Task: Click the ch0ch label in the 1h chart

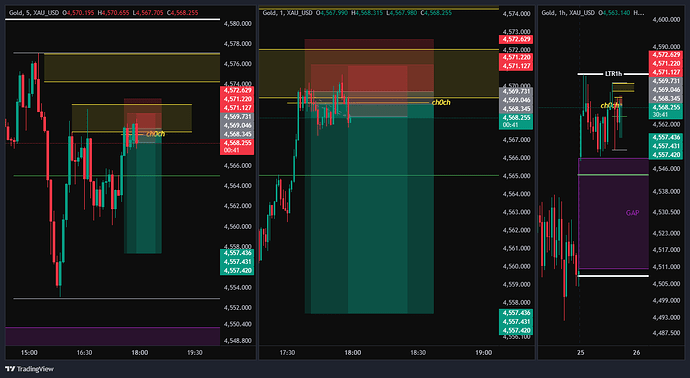Action: tap(610, 106)
